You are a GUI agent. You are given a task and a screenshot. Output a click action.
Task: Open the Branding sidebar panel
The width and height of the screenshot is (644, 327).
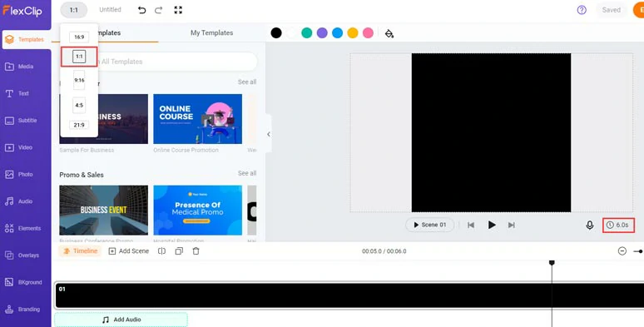tap(22, 309)
